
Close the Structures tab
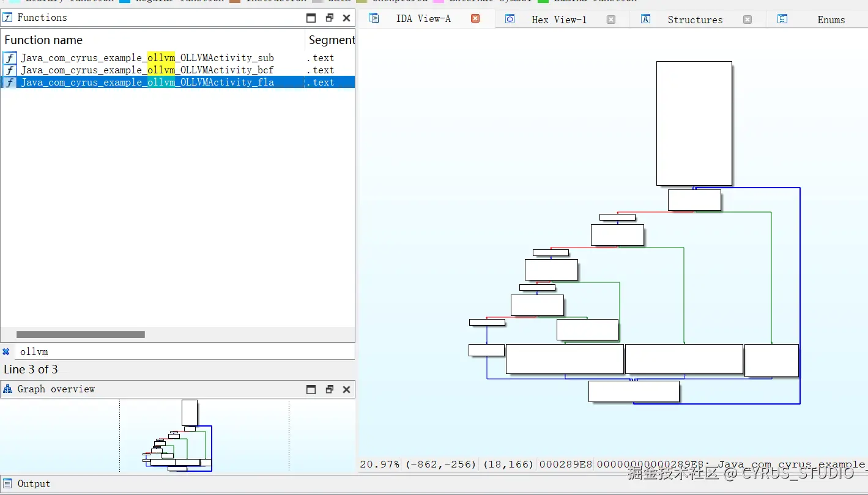pyautogui.click(x=747, y=20)
